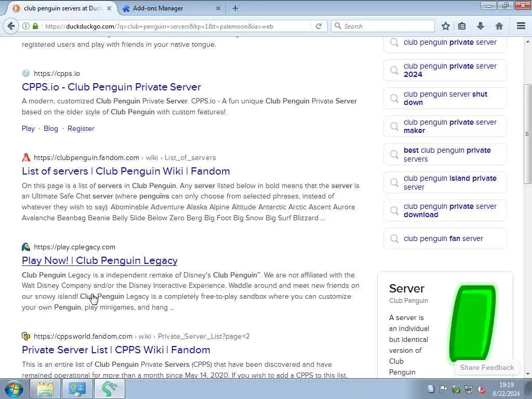This screenshot has width=532, height=399.
Task: Open the bookmarks list icon
Action: pos(462,26)
